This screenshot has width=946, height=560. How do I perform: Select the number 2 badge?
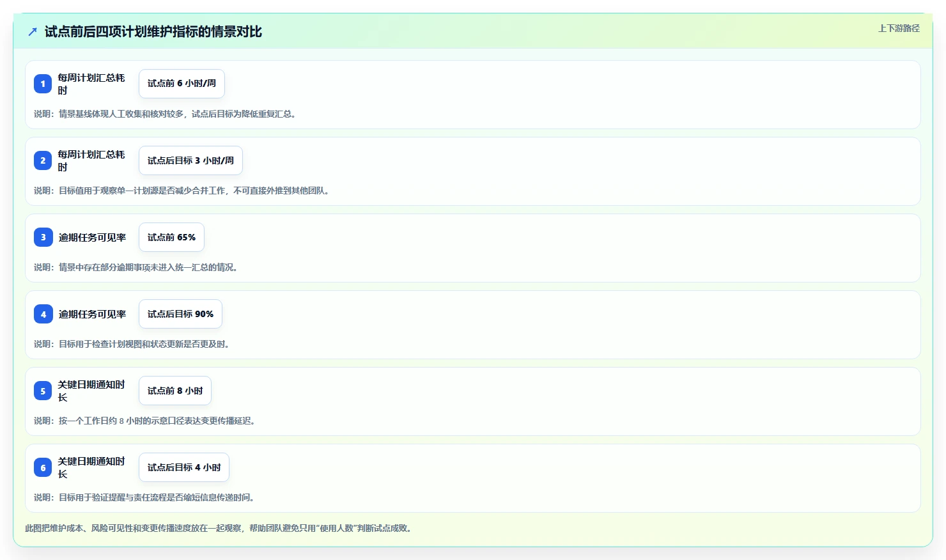[43, 160]
